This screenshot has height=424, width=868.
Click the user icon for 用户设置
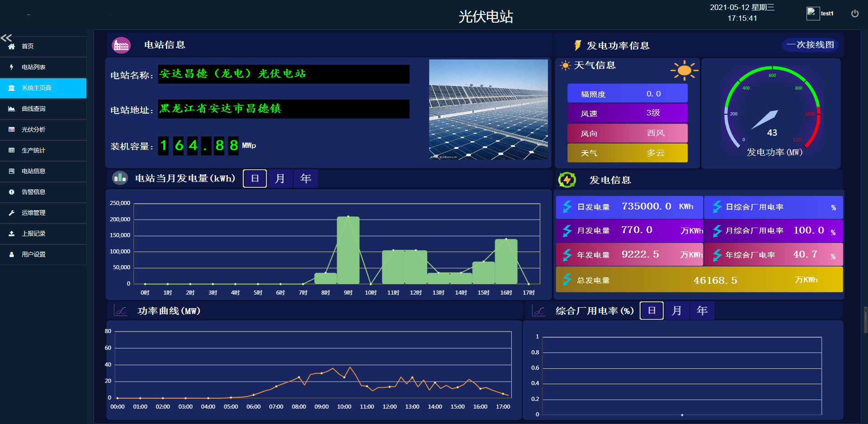click(12, 254)
